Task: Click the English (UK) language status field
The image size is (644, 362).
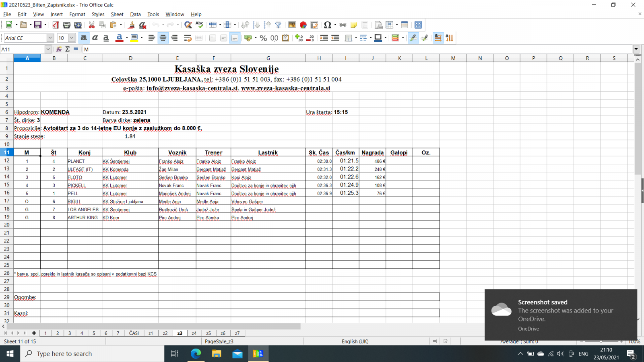Action: (x=355, y=341)
